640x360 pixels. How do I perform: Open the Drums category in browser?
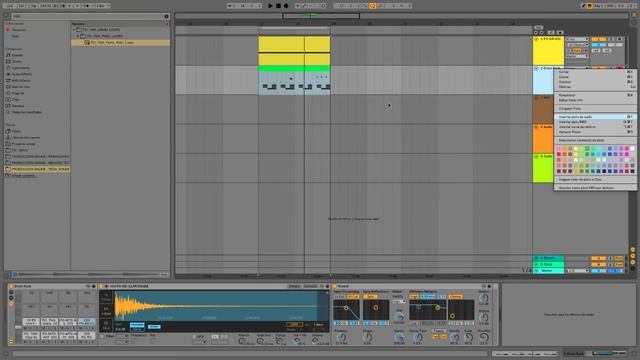[17, 62]
